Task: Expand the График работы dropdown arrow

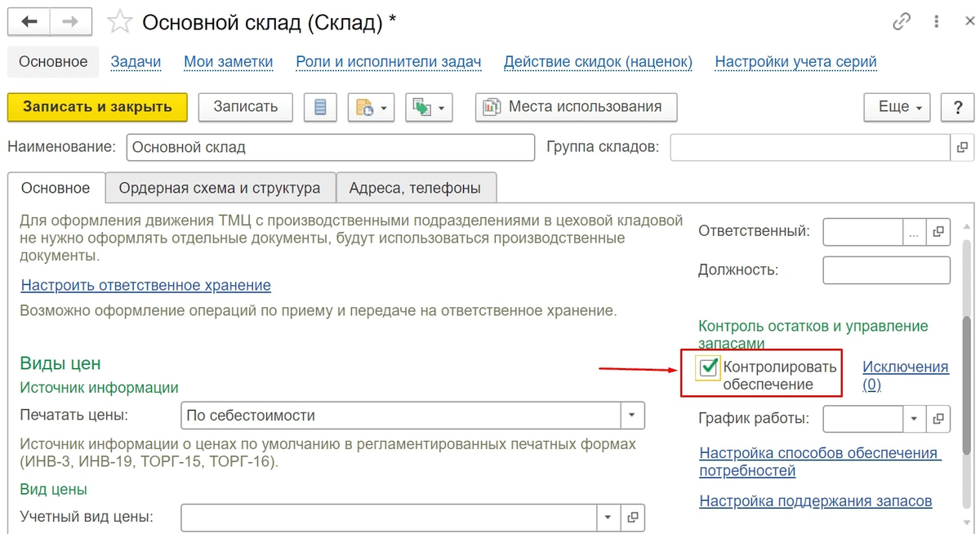Action: point(915,419)
